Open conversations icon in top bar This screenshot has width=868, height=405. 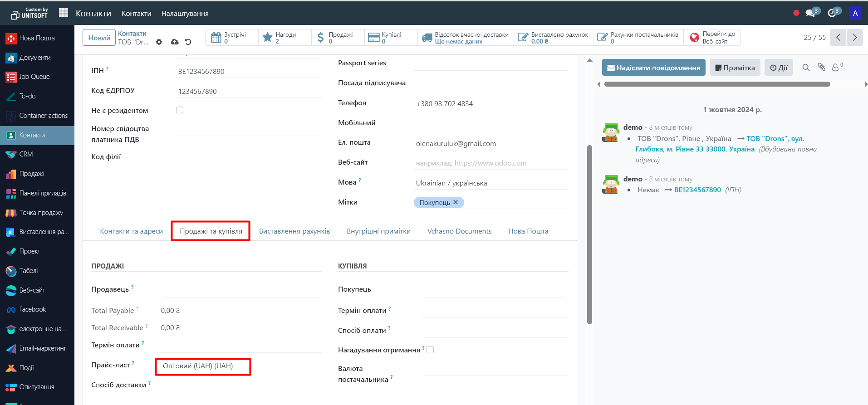click(811, 13)
